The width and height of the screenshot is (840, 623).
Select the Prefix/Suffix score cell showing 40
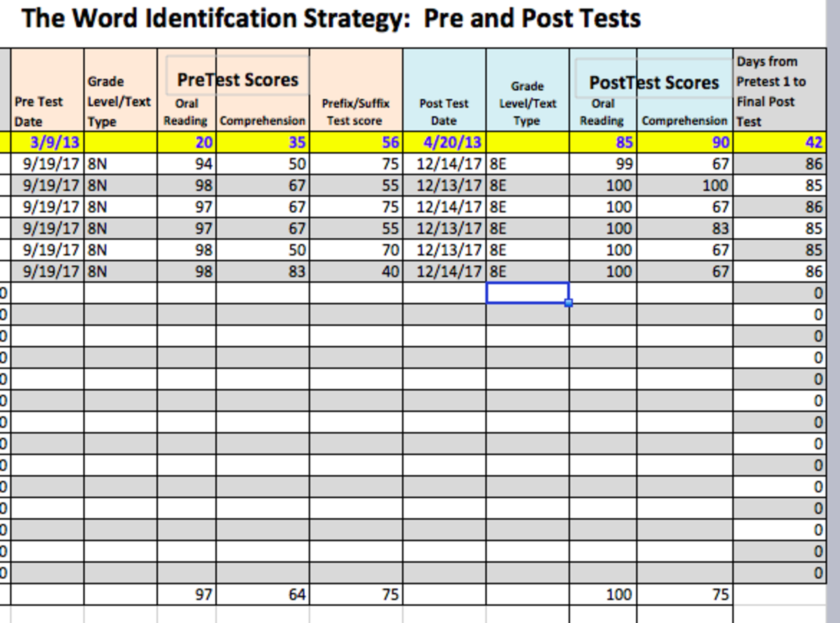356,272
